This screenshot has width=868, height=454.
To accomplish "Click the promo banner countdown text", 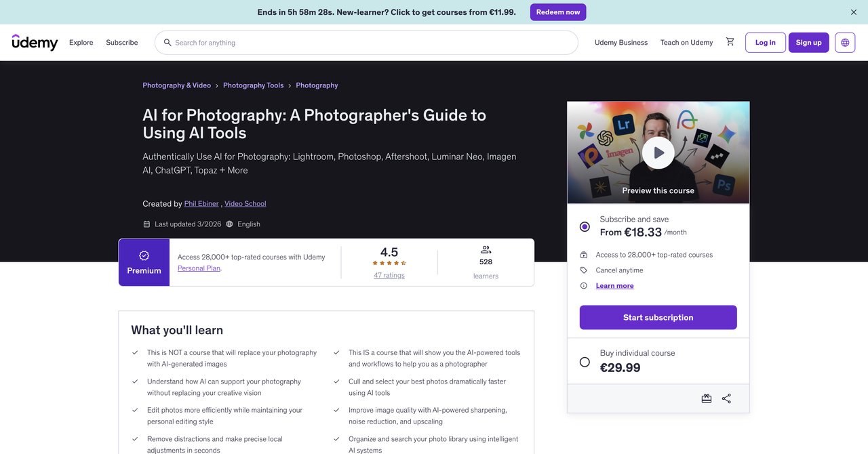I will (387, 12).
